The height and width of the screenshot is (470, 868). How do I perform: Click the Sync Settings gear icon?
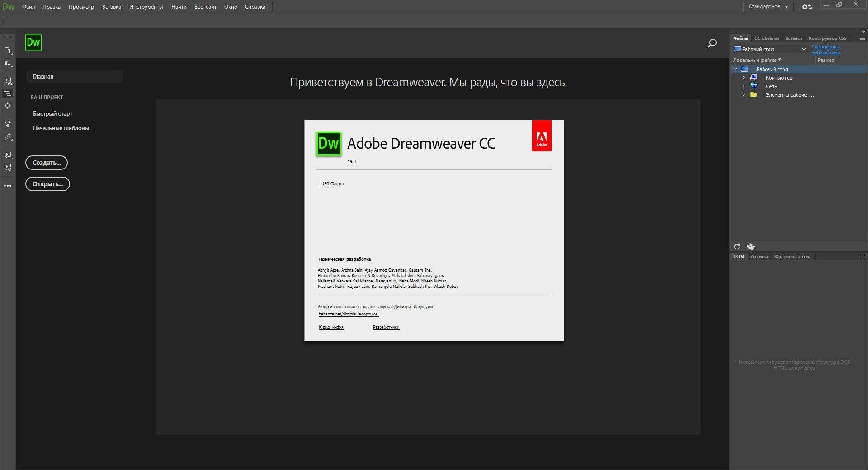(807, 7)
